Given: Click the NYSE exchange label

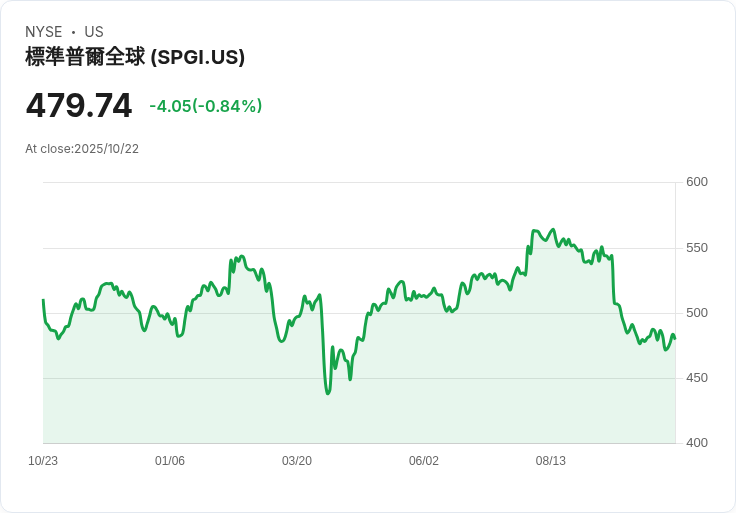Looking at the screenshot, I should [x=44, y=32].
